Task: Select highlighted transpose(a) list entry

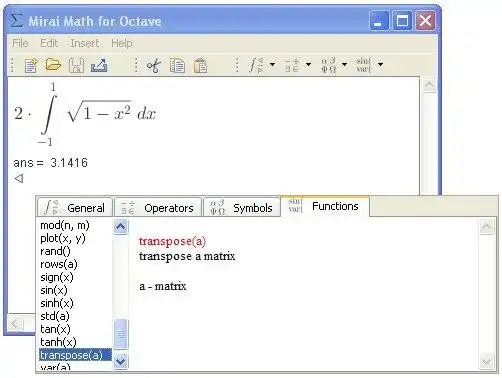Action: click(x=75, y=355)
